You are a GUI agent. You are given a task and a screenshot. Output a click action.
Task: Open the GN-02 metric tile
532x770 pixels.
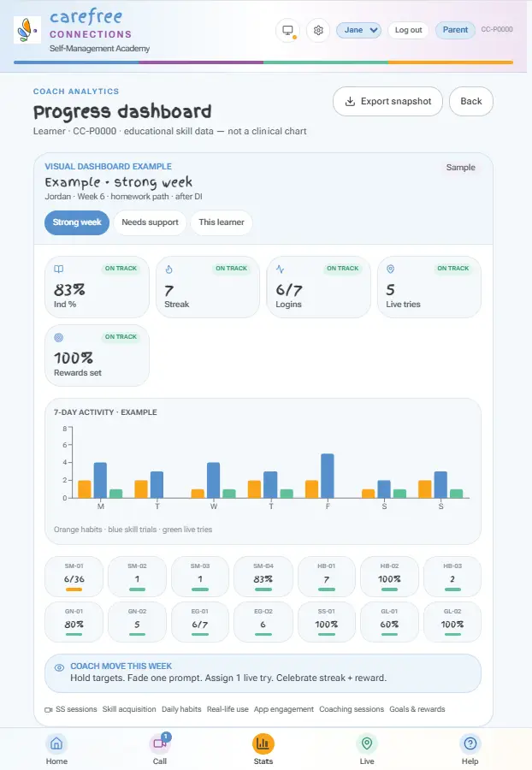(x=137, y=622)
